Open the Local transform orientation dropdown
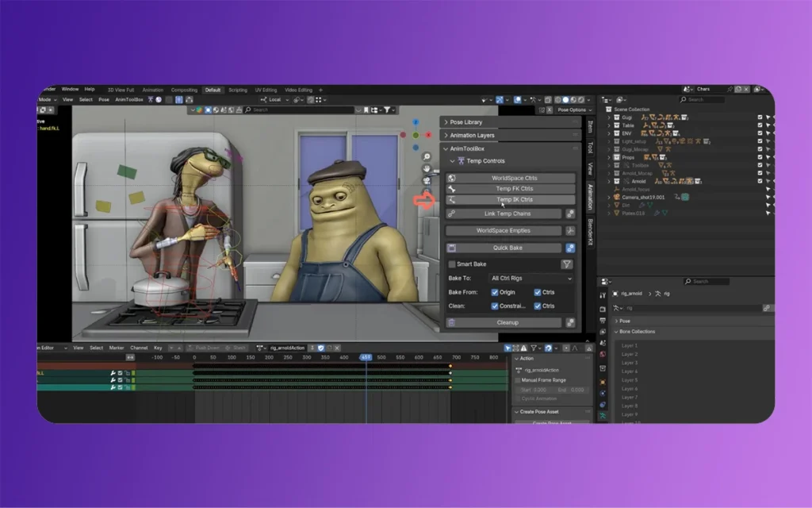This screenshot has width=812, height=508. 274,99
